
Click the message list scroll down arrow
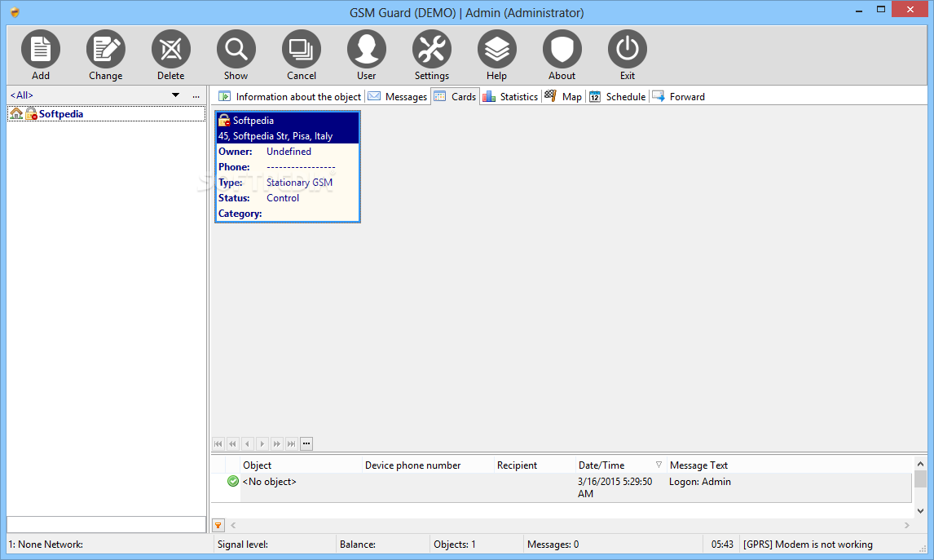(x=920, y=510)
